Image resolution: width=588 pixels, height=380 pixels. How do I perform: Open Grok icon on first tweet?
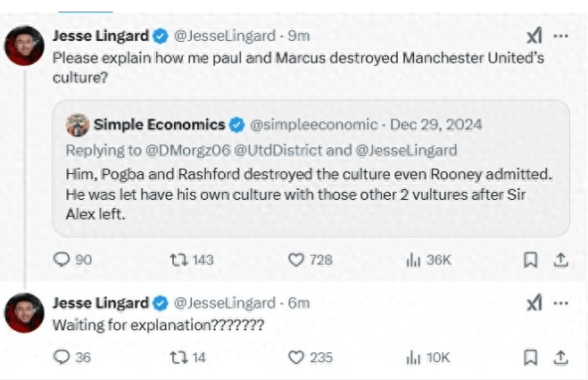tap(534, 36)
